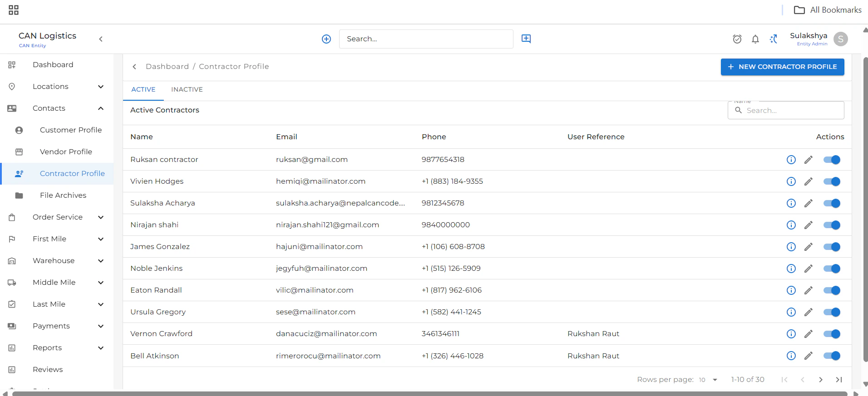Image resolution: width=868 pixels, height=396 pixels.
Task: Open Sulakshya user avatar menu
Action: [x=841, y=39]
